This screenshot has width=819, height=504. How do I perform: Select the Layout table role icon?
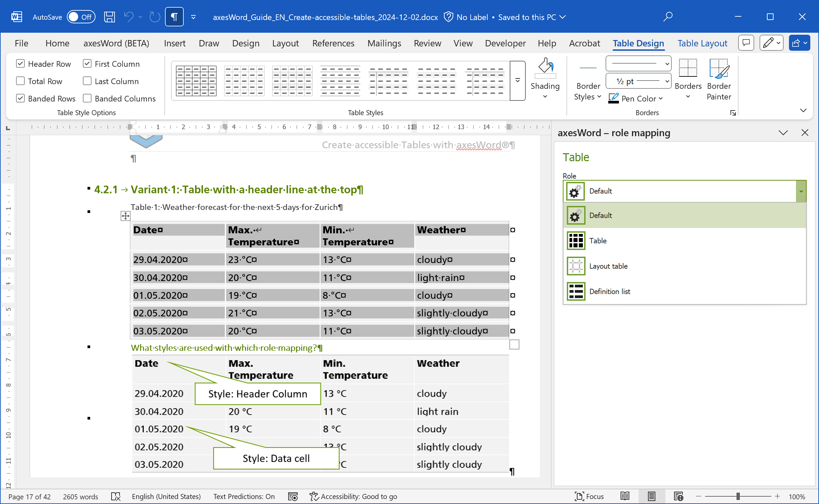[575, 266]
